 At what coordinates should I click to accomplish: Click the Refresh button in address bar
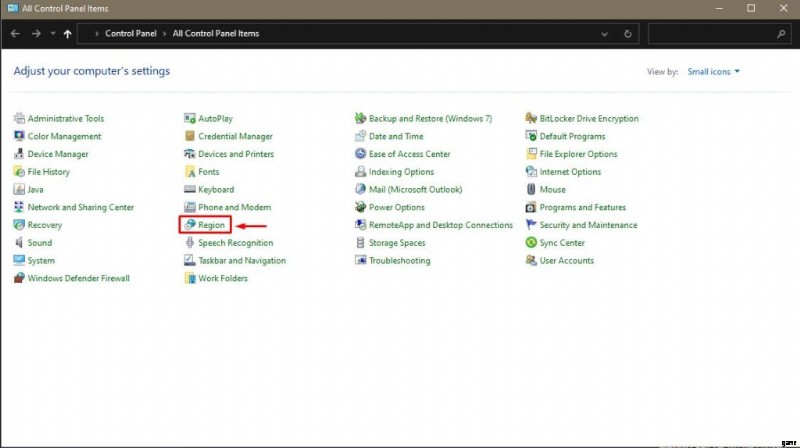pyautogui.click(x=627, y=33)
